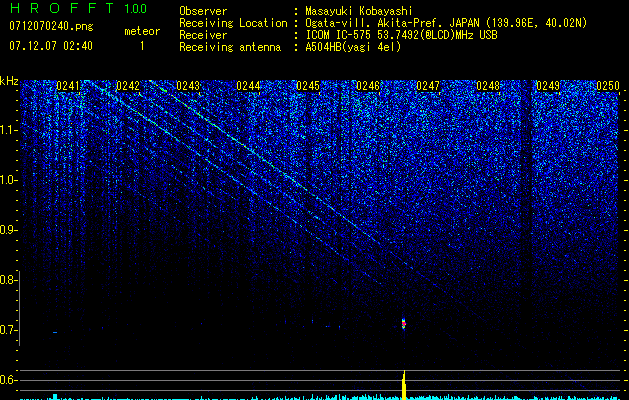This screenshot has width=629, height=400.
Task: Click the 0244 time marker
Action: [248, 86]
